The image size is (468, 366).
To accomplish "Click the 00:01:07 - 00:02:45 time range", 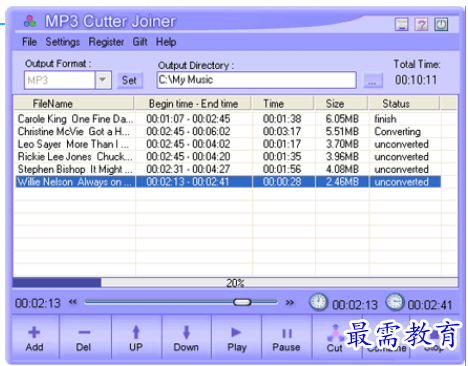I will (x=188, y=119).
